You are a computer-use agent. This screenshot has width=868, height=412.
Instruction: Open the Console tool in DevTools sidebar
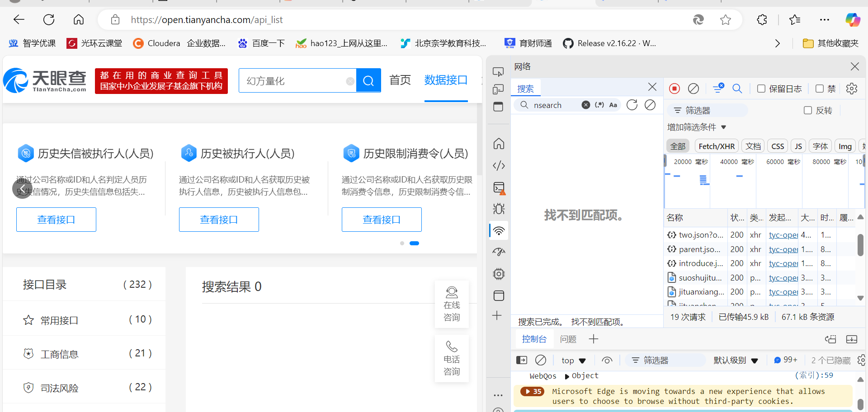(x=499, y=188)
